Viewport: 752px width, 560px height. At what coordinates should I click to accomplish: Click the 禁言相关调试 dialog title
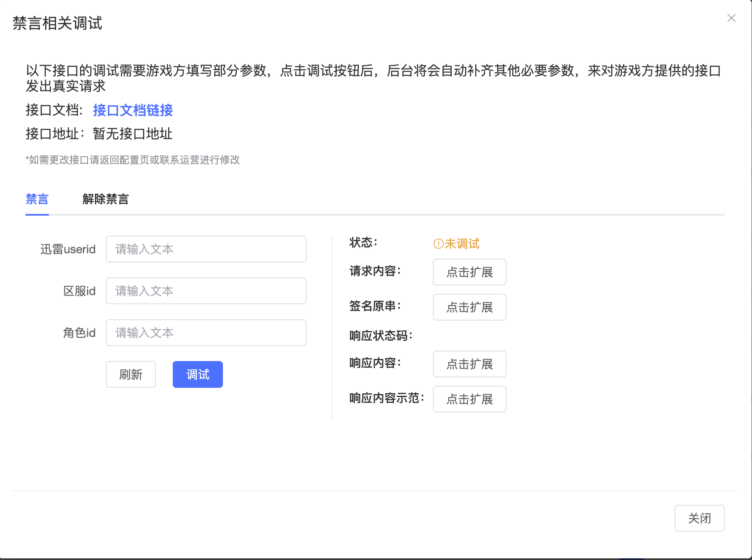click(57, 23)
